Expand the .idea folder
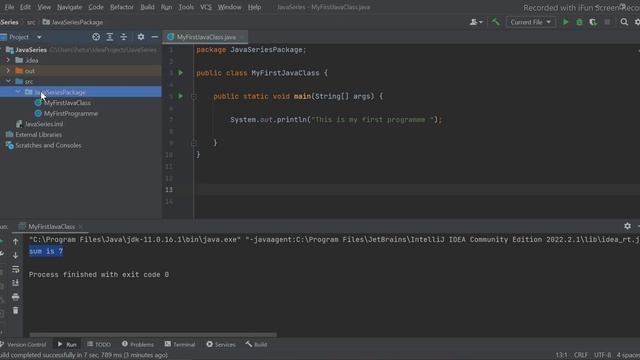 tap(8, 60)
